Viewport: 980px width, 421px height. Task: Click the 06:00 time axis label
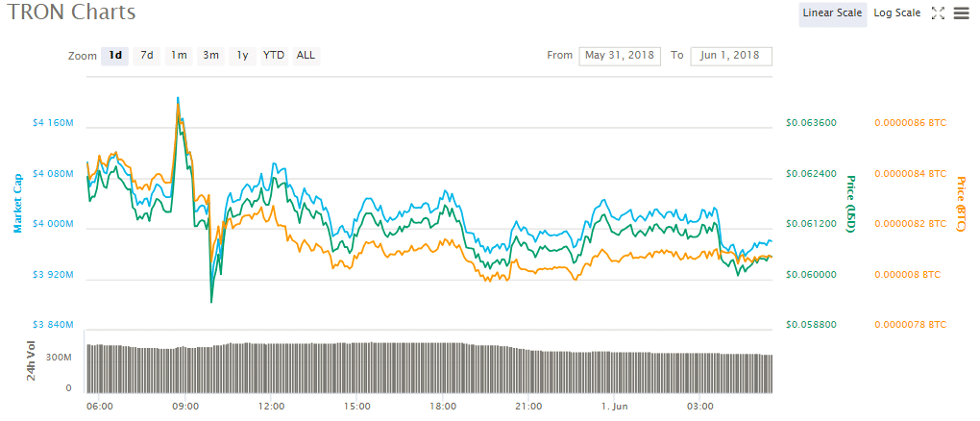coord(100,406)
